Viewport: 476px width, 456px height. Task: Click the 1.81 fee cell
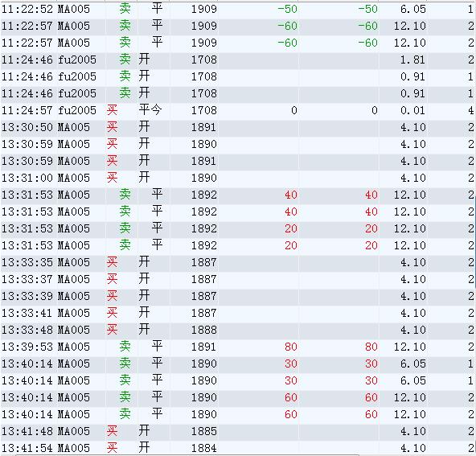412,60
